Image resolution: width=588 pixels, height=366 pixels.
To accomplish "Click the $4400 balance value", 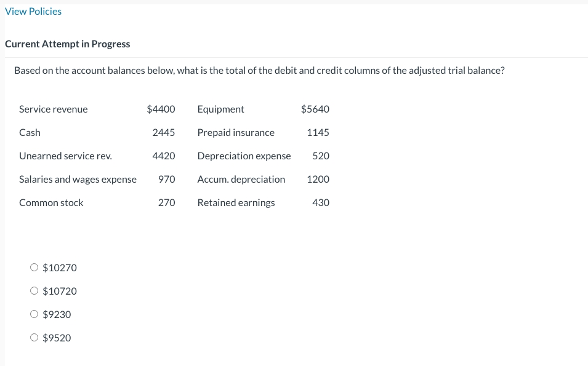I will point(161,109).
